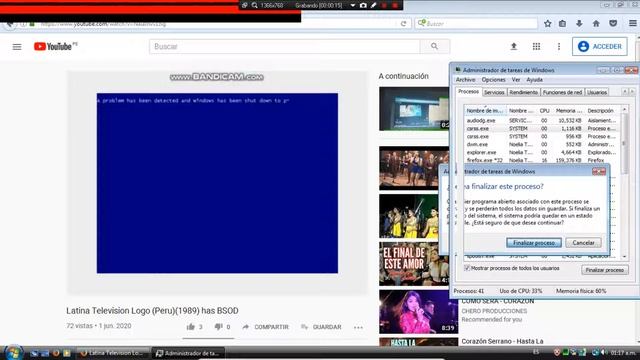This screenshot has height=360, width=640.
Task: Click the Bandicam magnifier icon
Action: click(254, 5)
